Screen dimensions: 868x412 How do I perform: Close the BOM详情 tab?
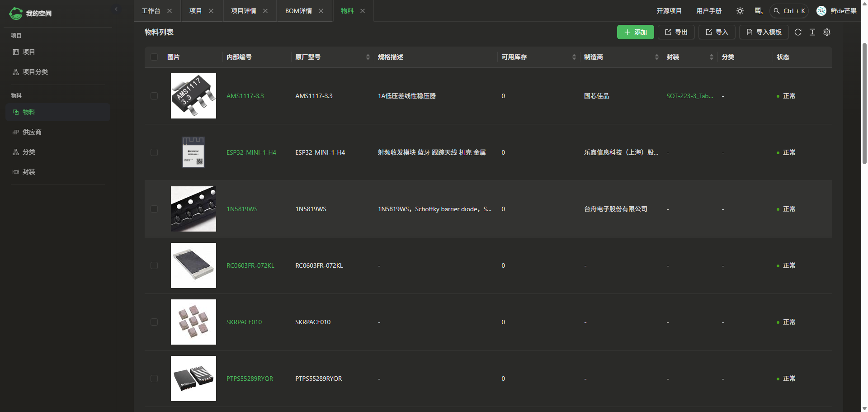[x=321, y=11]
